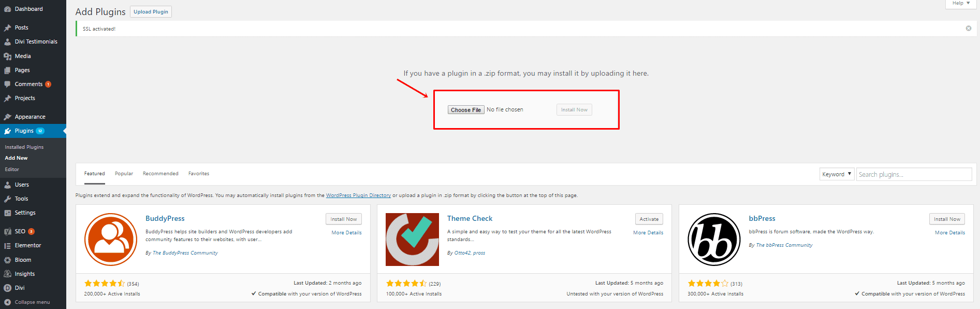Open the WordPress Plugin Directory link

coord(358,195)
